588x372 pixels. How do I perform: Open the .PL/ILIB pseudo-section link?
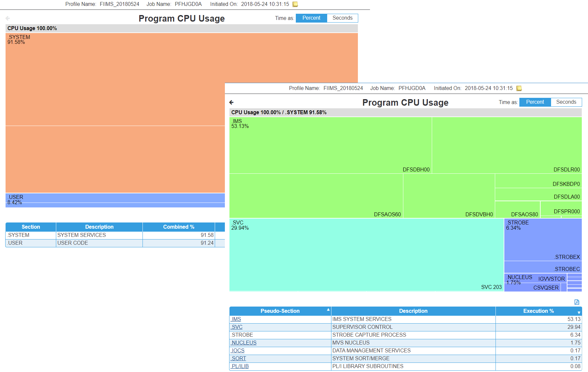240,366
